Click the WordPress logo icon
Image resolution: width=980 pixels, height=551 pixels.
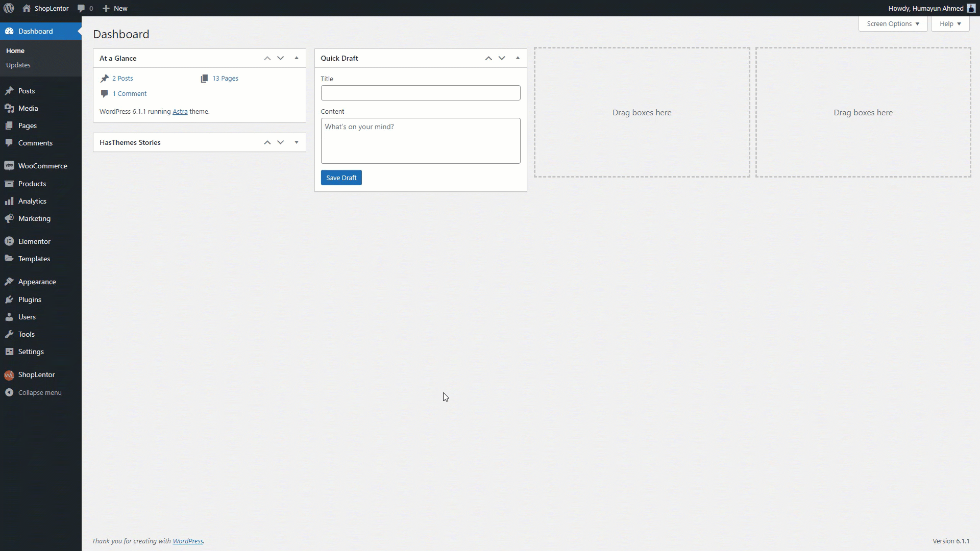coord(9,8)
